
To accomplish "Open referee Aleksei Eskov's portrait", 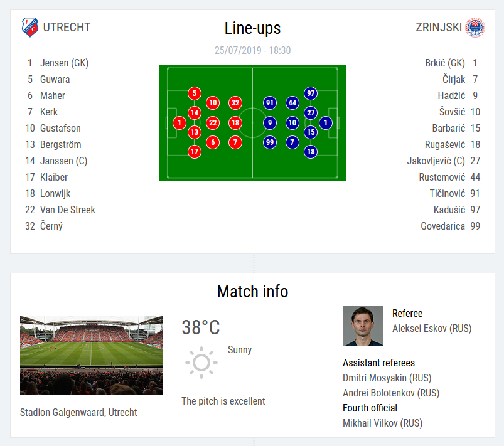I will click(363, 326).
